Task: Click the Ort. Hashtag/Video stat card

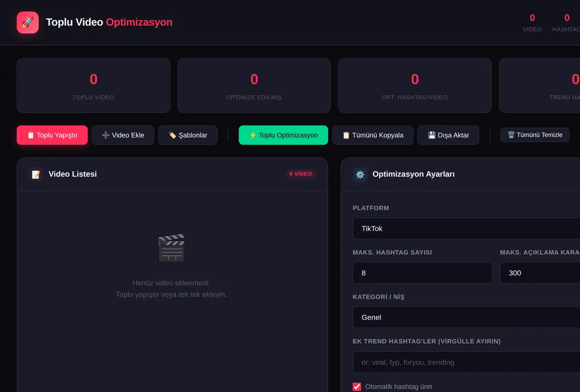Action: pos(415,86)
